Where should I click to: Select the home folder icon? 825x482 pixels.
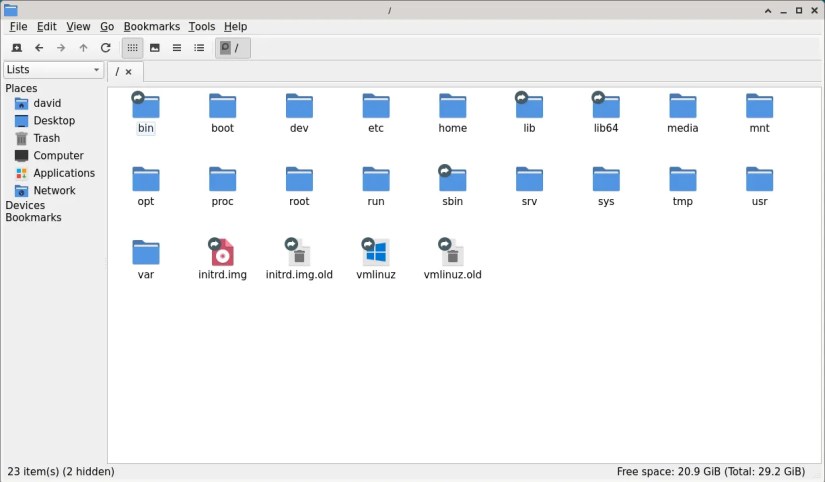[x=452, y=106]
